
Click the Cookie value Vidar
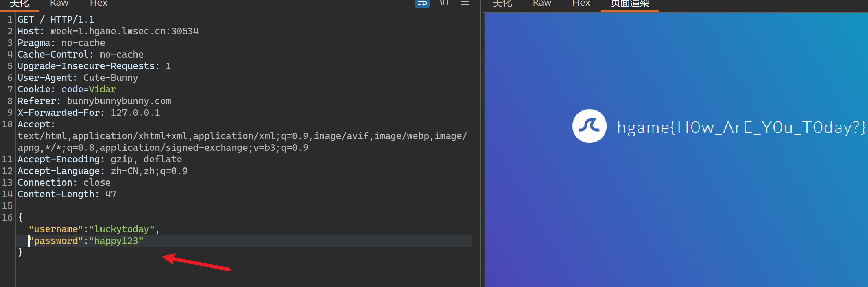tap(103, 89)
